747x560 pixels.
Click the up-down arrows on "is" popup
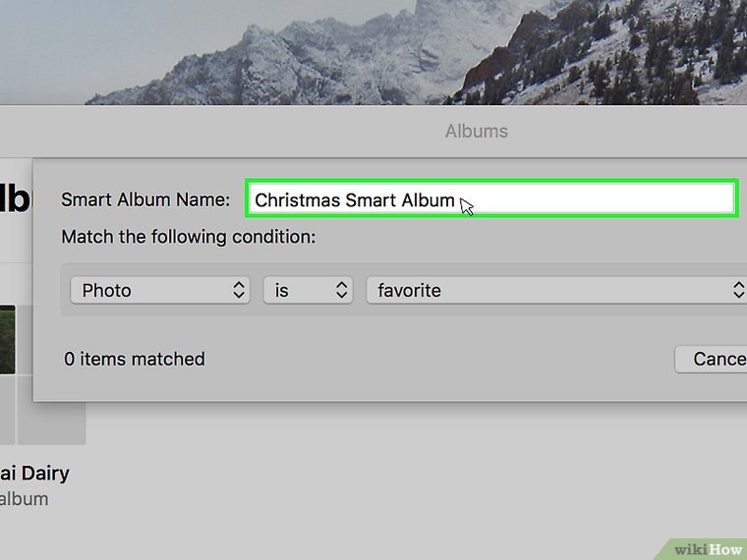click(342, 290)
